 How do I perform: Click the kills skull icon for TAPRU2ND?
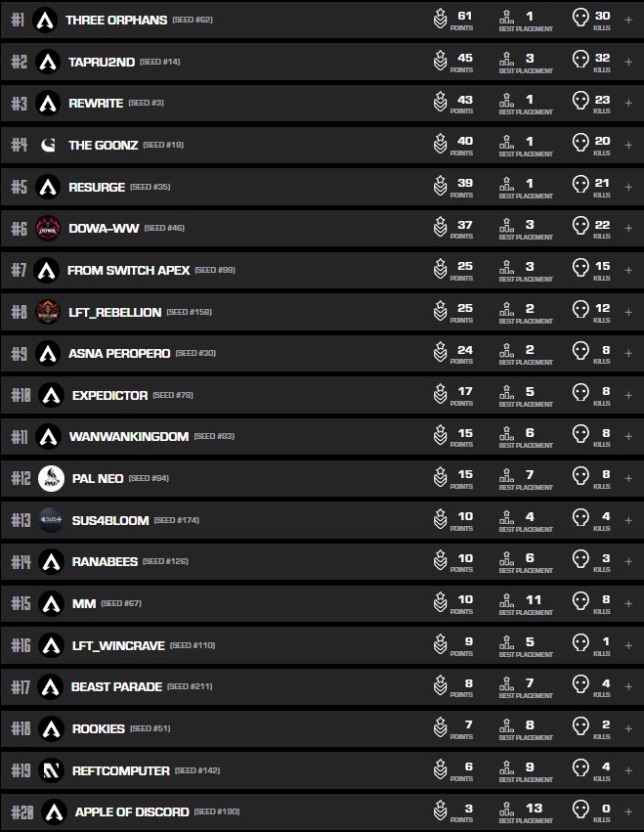click(580, 61)
